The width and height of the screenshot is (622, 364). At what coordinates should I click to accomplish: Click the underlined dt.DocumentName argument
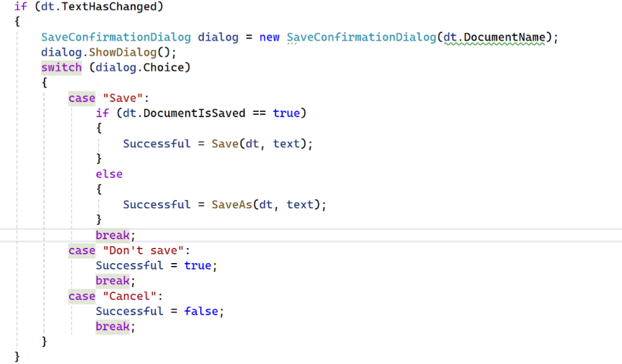(494, 37)
